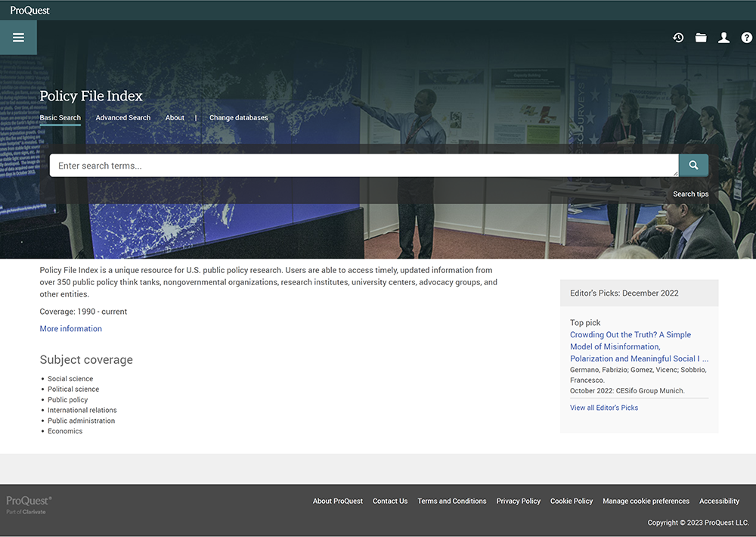
Task: Open Search tips link
Action: [x=690, y=194]
